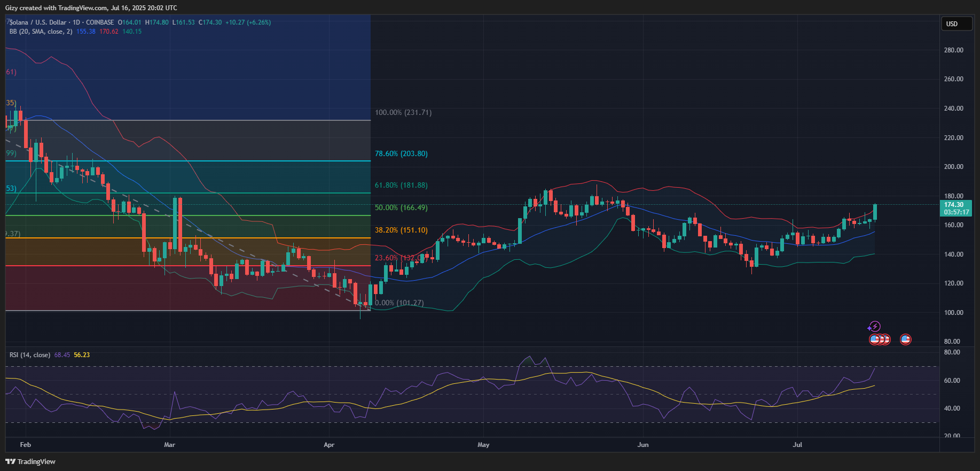Select the Solana / U.S. Dollar symbol title
Viewport: 980px width, 471px height.
coord(38,22)
